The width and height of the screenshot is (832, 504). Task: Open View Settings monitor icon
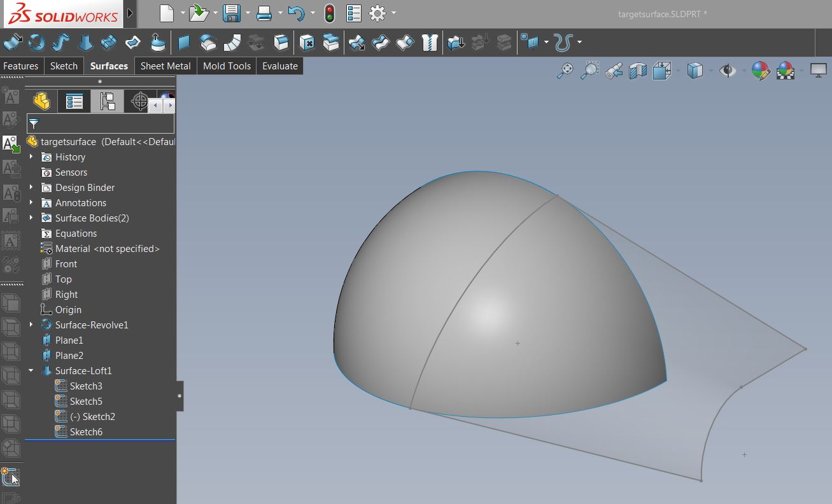click(818, 71)
